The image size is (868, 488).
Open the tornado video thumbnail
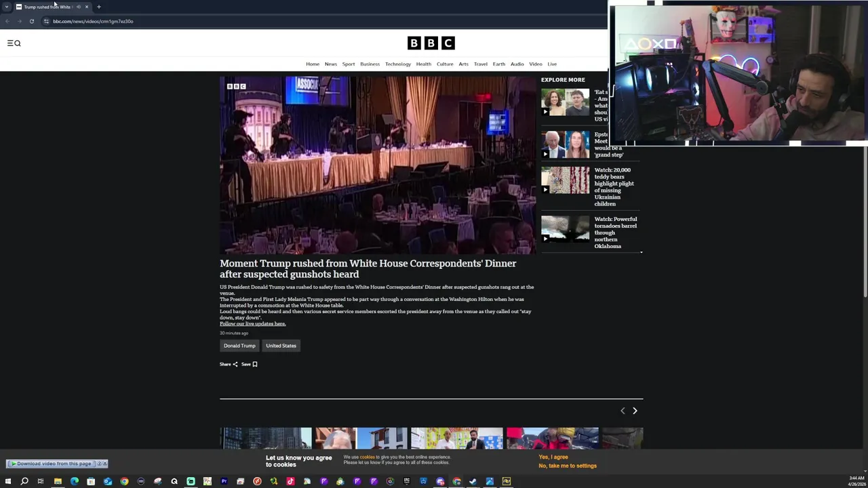click(x=566, y=230)
